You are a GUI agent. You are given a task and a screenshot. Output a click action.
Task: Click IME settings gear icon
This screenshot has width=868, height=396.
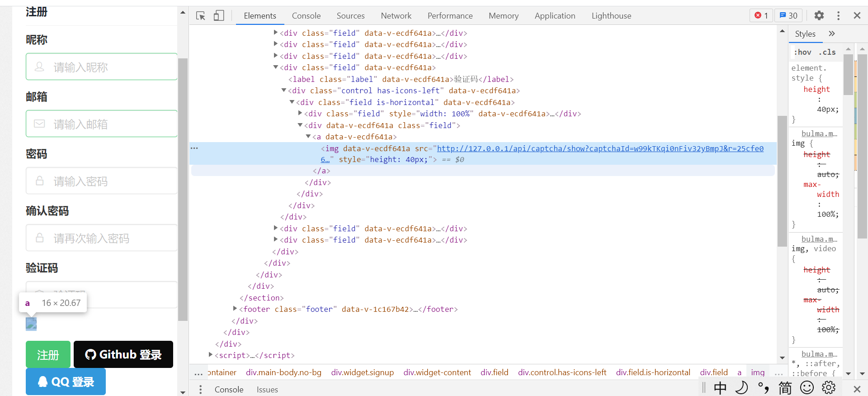(829, 388)
